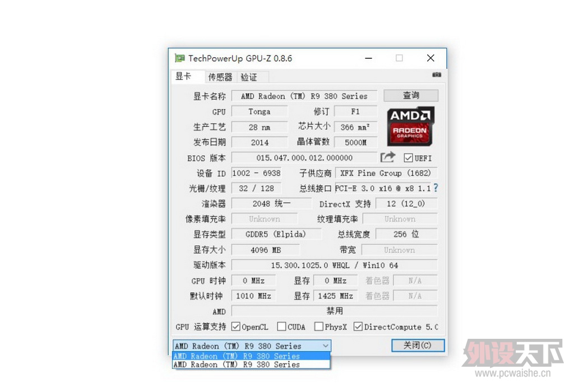Click the AMD Radeon Graphics logo
The width and height of the screenshot is (574, 392).
(411, 127)
